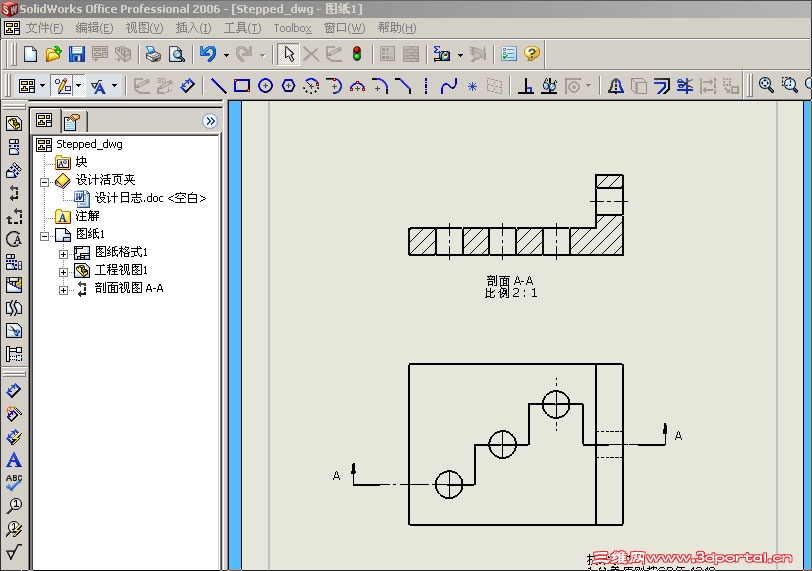The width and height of the screenshot is (812, 571).
Task: Select the Sketch Fillet tool
Action: 380,85
